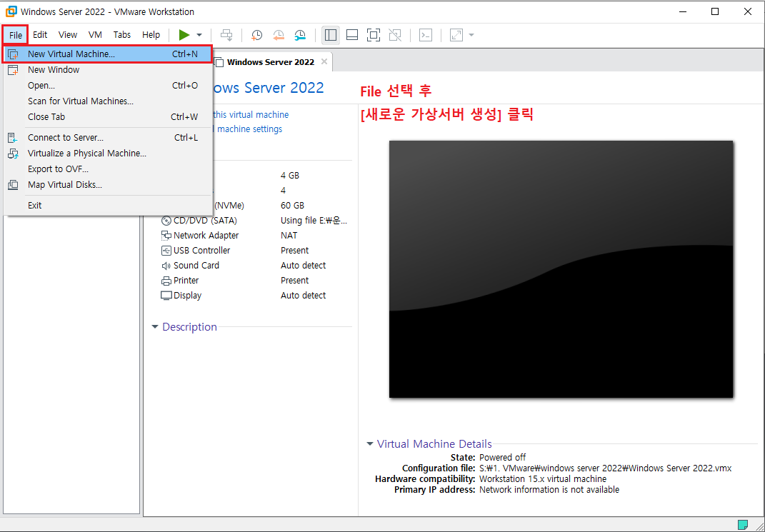Select Scan for Virtual Machines...
This screenshot has width=765, height=532.
point(108,101)
